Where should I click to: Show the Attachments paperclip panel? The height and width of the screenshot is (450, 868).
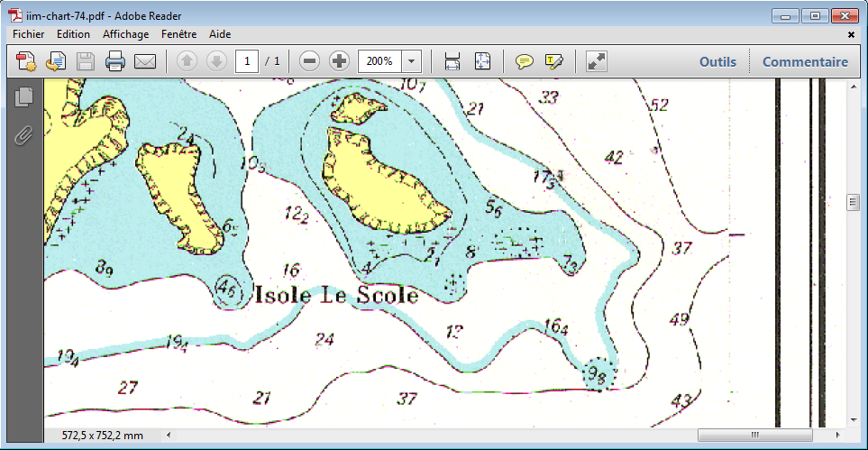coord(23,135)
